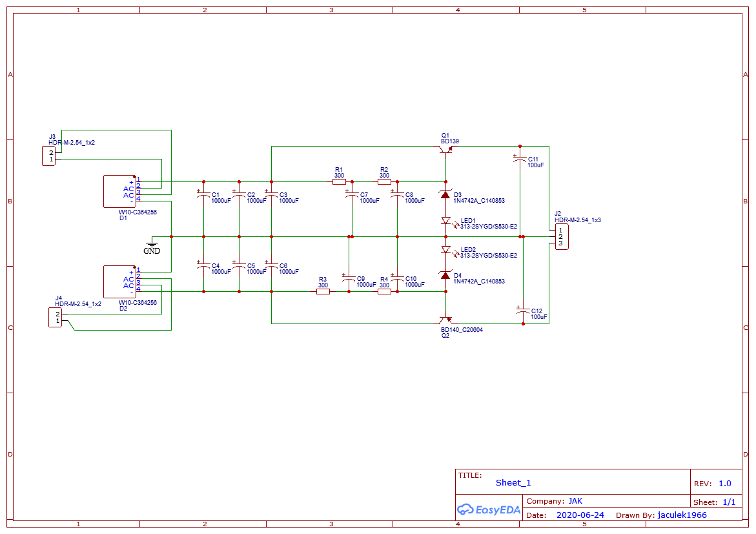
Task: Select the LED1 diode symbol
Action: pyautogui.click(x=445, y=221)
